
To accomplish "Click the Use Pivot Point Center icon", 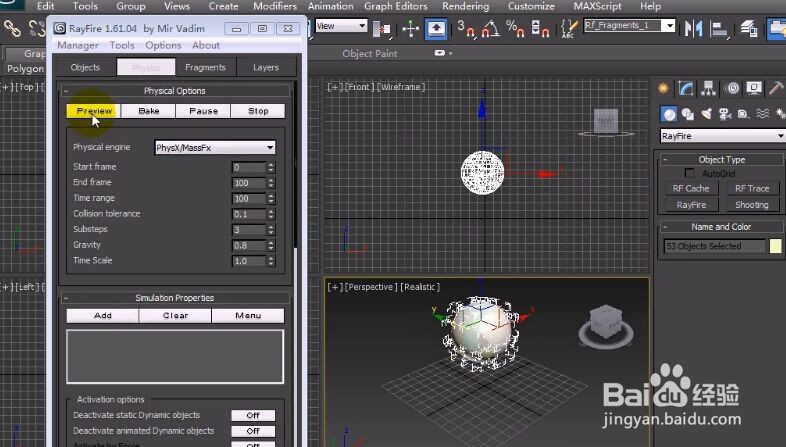I will click(382, 29).
